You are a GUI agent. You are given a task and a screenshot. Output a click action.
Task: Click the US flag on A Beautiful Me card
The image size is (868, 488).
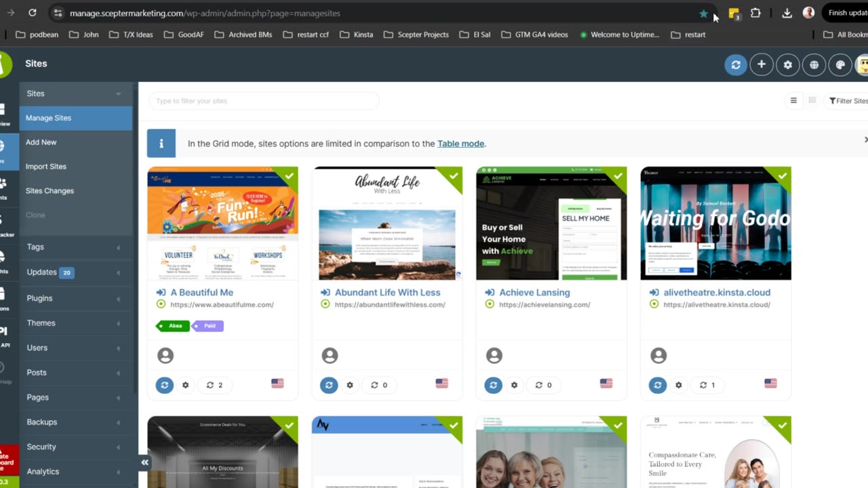[277, 384]
